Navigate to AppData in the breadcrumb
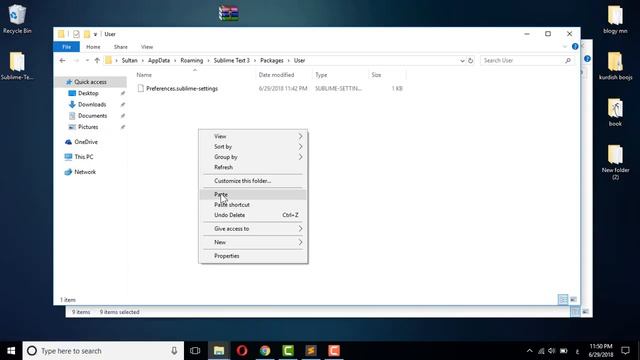640x360 pixels. tap(159, 60)
